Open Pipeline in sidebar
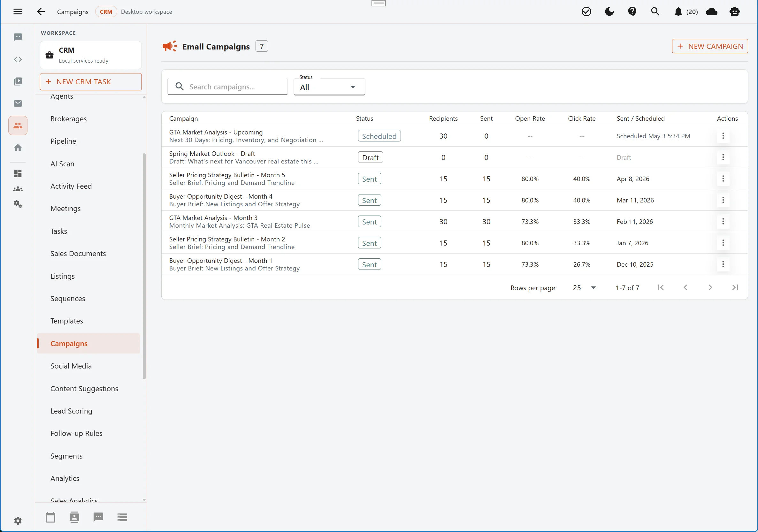 (x=88, y=141)
